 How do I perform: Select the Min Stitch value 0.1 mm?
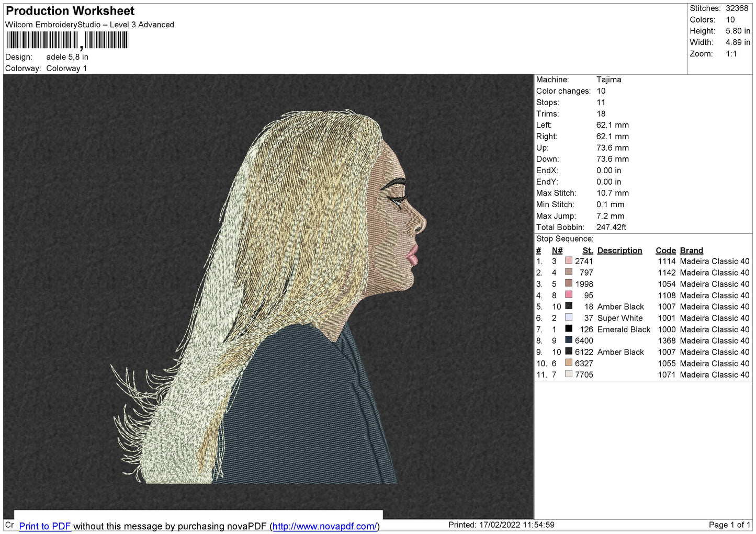[611, 204]
